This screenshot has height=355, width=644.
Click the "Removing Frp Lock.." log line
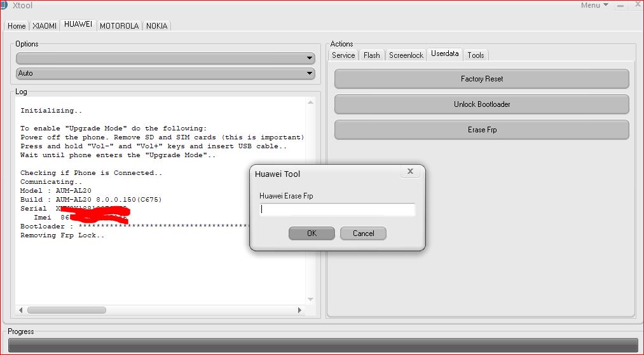[x=62, y=235]
